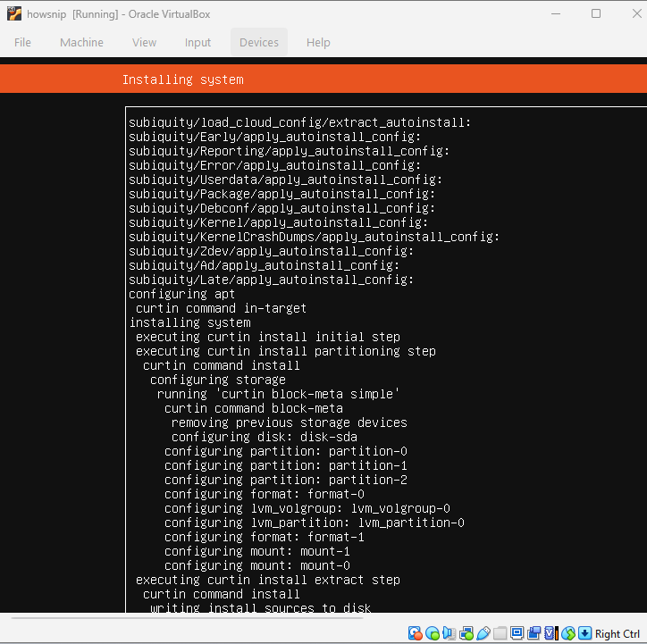
Task: Click 'removing previous storage devices' line
Action: click(x=290, y=422)
